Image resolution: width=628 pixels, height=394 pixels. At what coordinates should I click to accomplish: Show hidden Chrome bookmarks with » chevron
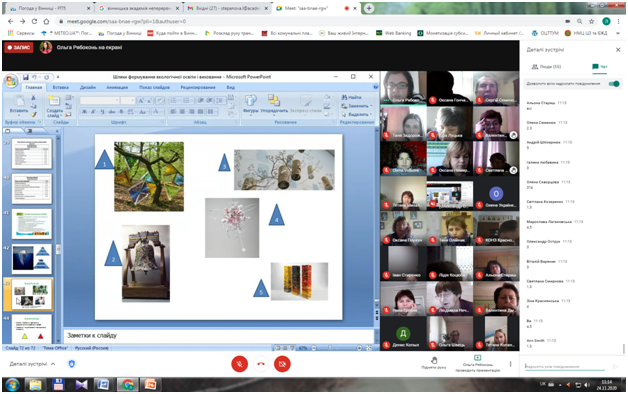pyautogui.click(x=619, y=33)
